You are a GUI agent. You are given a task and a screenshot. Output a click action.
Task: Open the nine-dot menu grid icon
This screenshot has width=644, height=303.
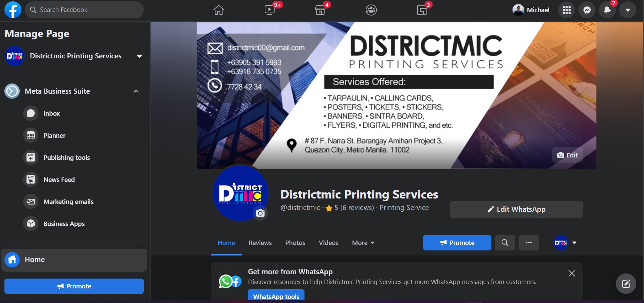coord(567,10)
